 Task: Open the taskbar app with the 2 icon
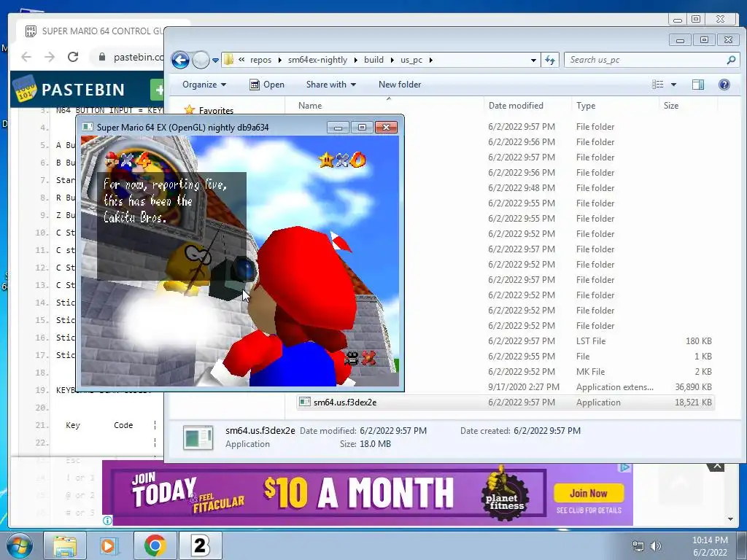point(201,545)
